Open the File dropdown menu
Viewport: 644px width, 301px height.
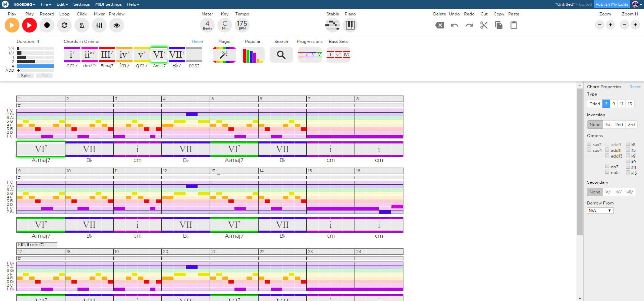[46, 4]
